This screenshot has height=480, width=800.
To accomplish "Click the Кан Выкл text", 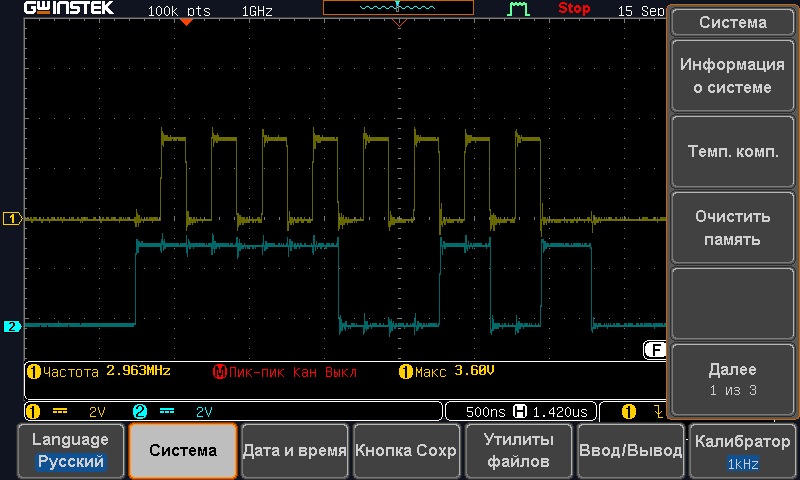I will [x=324, y=372].
